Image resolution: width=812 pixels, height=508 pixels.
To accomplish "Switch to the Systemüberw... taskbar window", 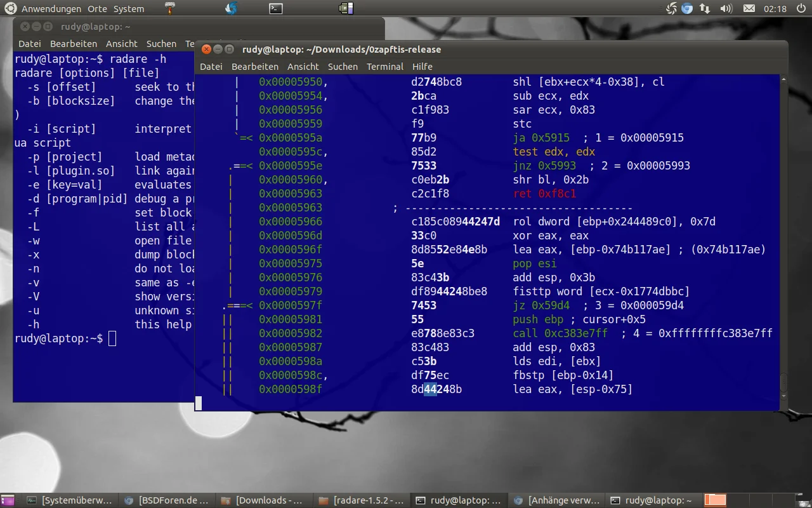I will click(x=70, y=500).
